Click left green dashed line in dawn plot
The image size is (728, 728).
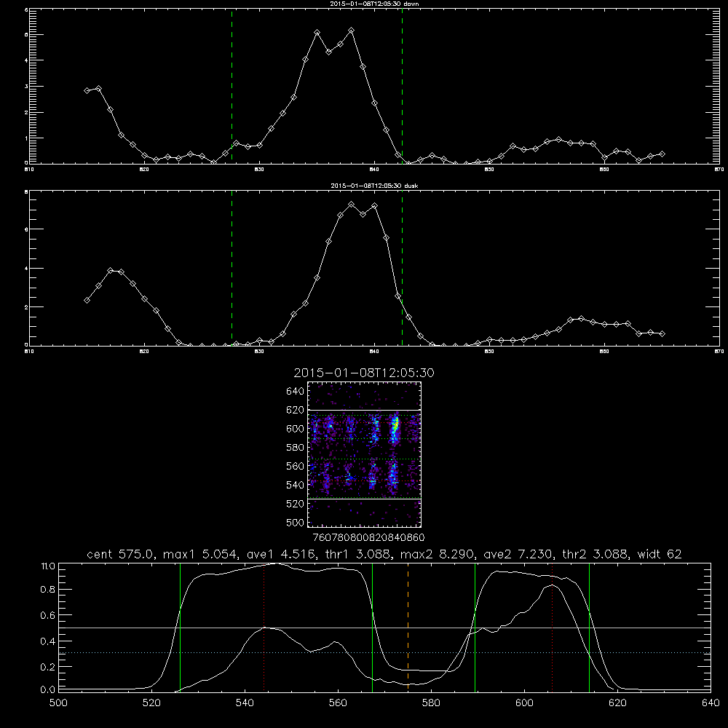232,86
